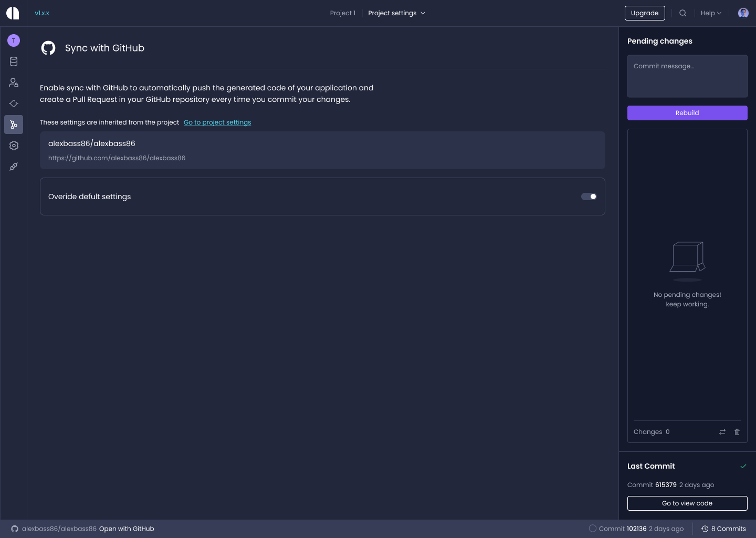Click the Changes 0 counter

[x=652, y=432]
